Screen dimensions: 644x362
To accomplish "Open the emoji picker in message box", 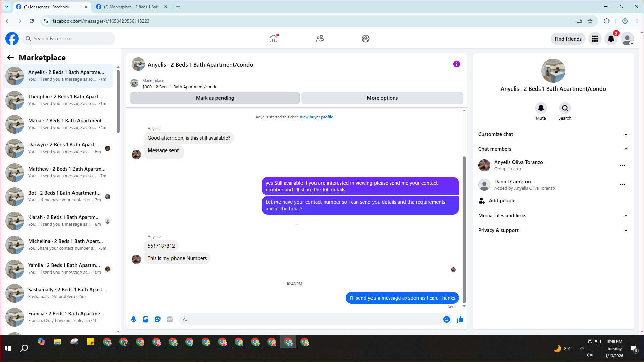I will coord(446,319).
